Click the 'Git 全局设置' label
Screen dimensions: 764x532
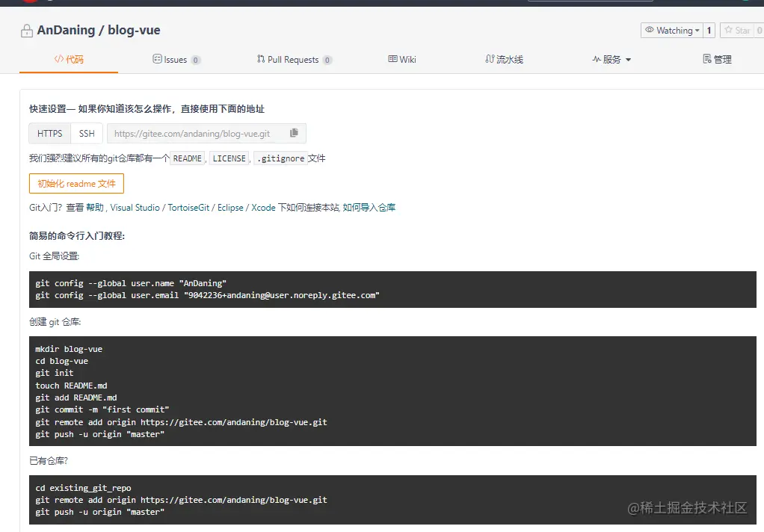pos(54,256)
